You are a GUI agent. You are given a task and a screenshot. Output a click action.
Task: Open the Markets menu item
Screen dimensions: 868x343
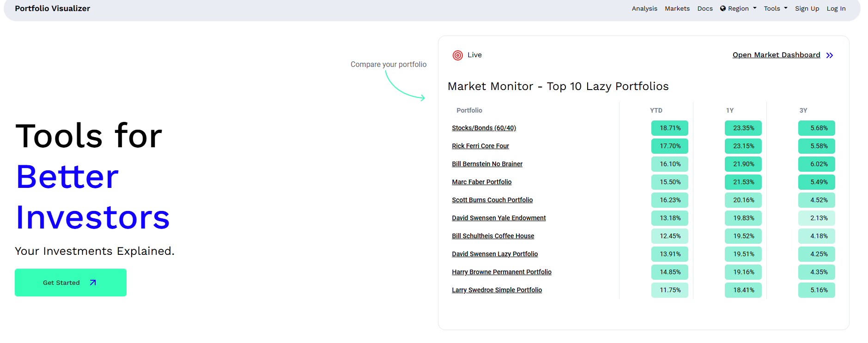pyautogui.click(x=677, y=8)
